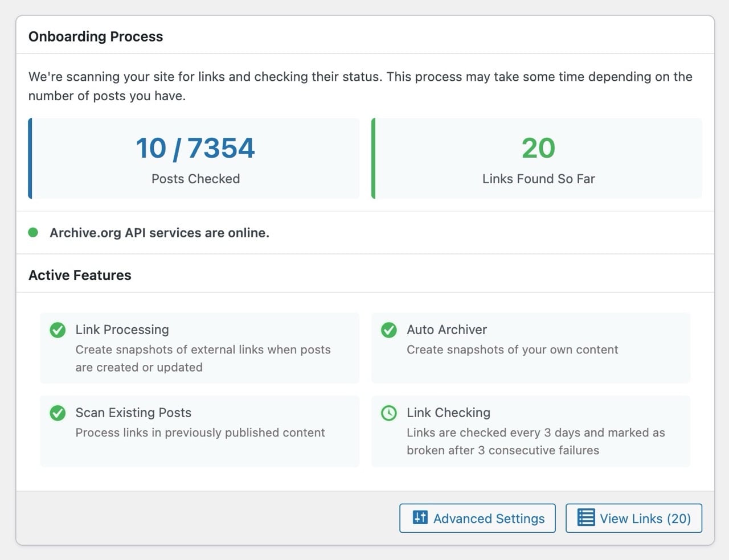Click the Archive.org API services status message

coord(159,233)
